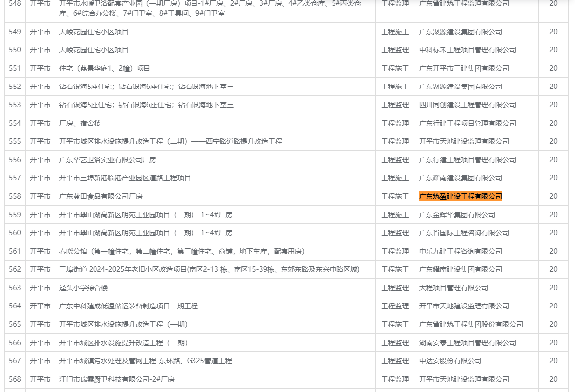The width and height of the screenshot is (575, 392).
Task: Select the highlighted company 广东筑盈建设工程有限公司
Action: (461, 196)
